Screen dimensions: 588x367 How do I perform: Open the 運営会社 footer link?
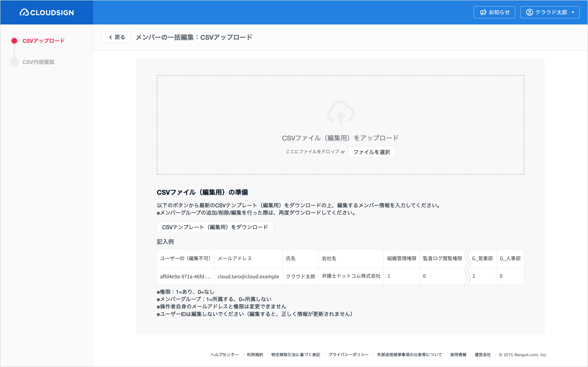(483, 355)
